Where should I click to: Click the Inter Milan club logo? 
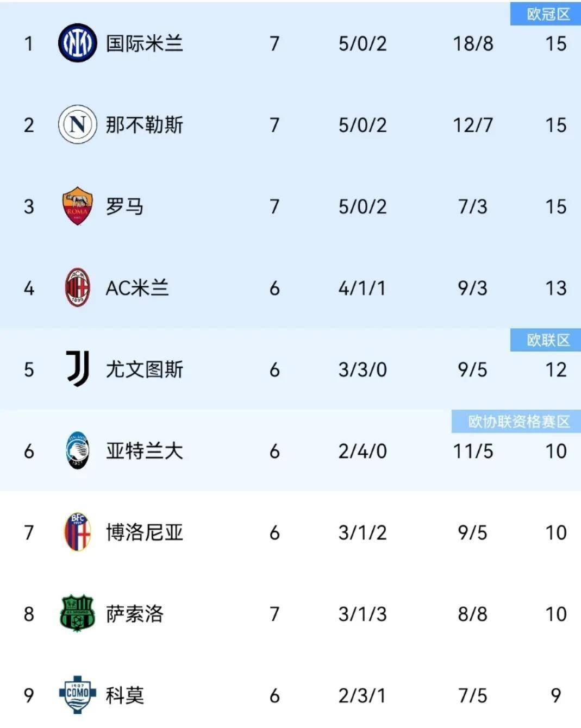point(77,43)
